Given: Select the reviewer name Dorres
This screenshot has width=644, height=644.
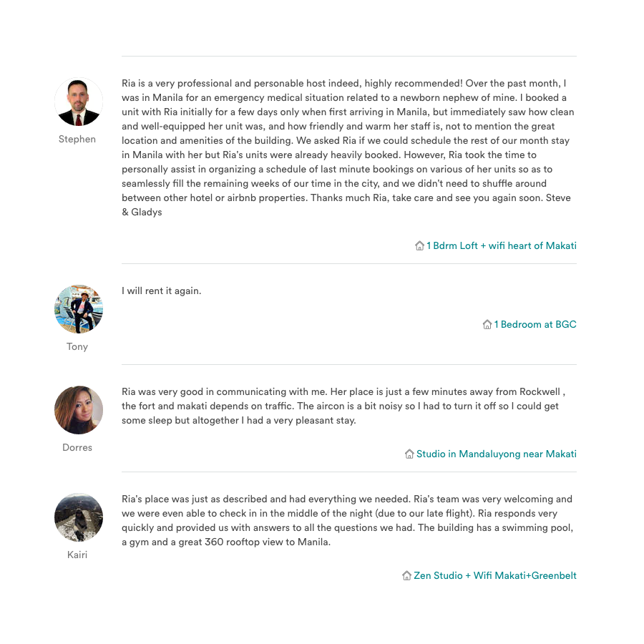Looking at the screenshot, I should coord(77,447).
